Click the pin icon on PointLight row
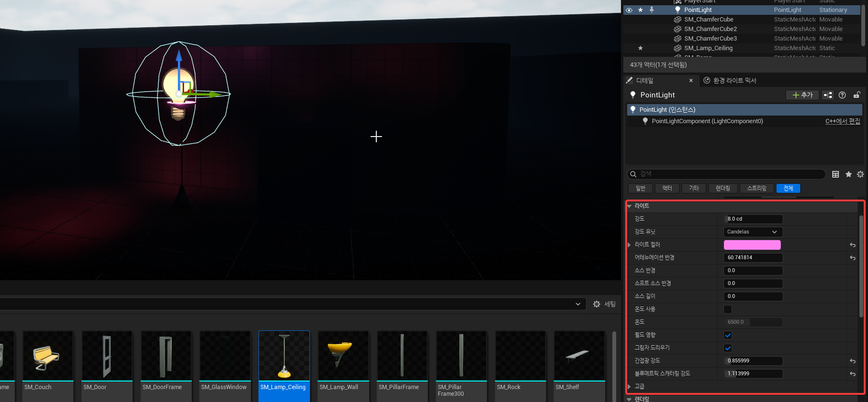Screen dimensions: 868x402 click(651, 10)
